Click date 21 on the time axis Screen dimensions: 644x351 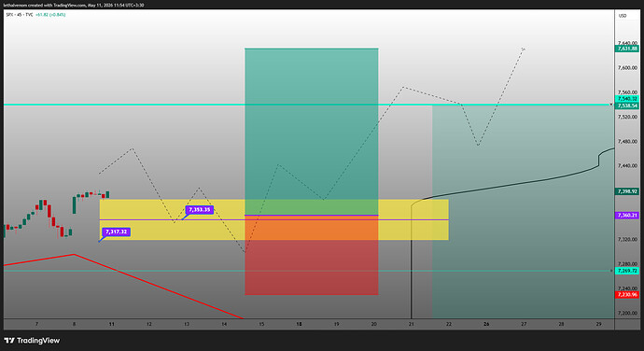click(411, 324)
